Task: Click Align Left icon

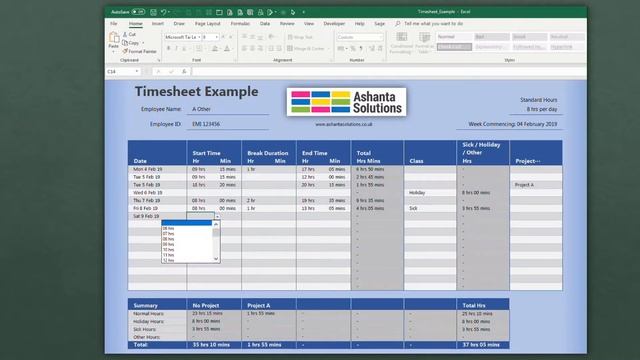Action: click(244, 49)
